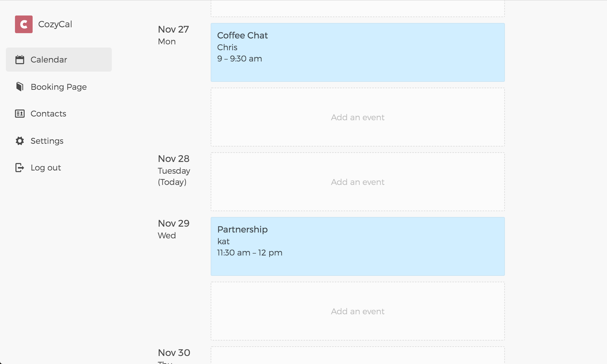
Task: Click the Nov 29 date heading
Action: click(x=174, y=223)
